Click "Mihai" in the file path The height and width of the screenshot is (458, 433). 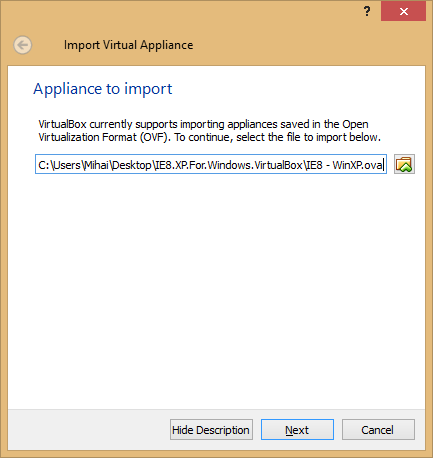(97, 165)
